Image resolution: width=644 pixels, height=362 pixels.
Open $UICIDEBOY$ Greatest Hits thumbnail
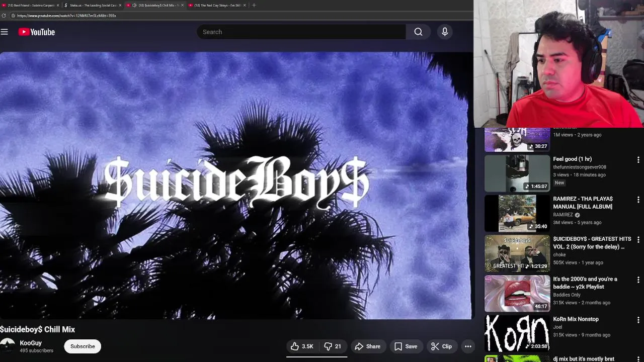pos(517,253)
